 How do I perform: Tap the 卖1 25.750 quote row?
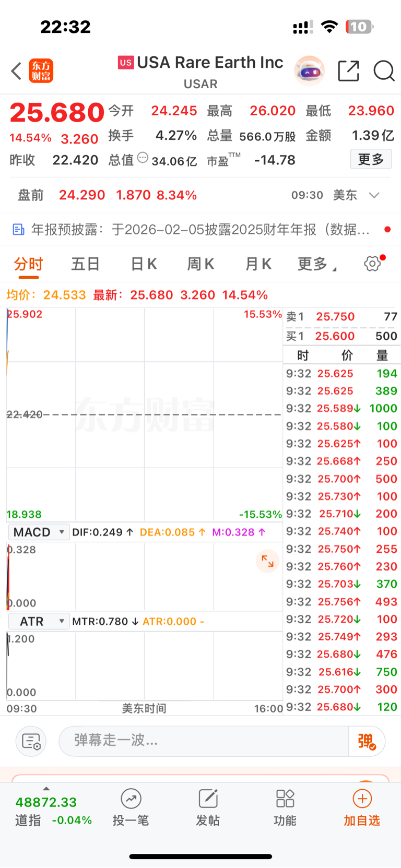point(342,317)
